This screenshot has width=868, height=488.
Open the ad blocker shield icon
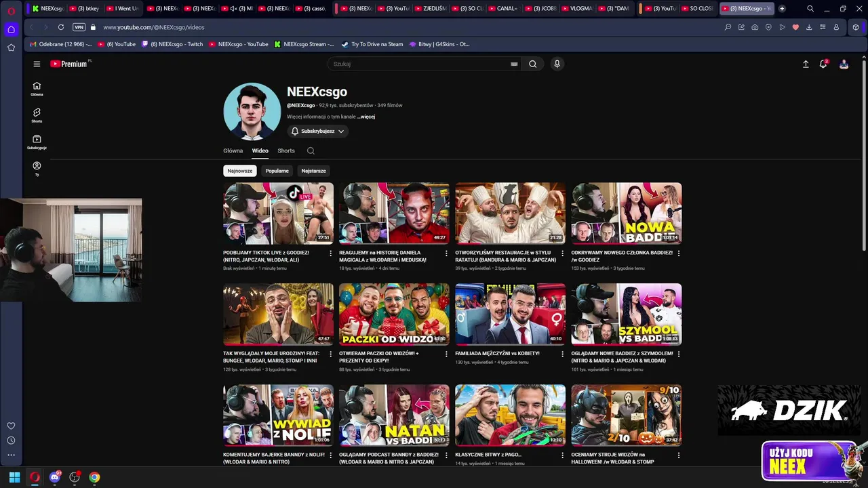[x=768, y=27]
